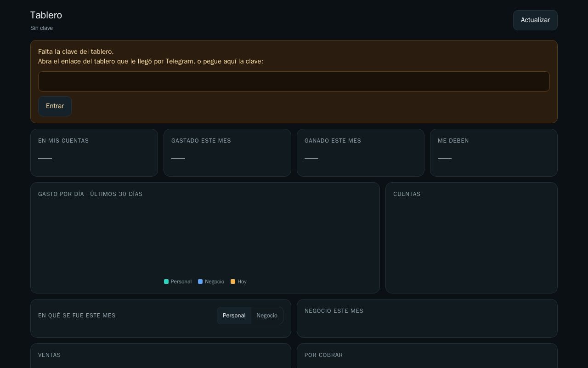Click the orange Hoy legend swatch
588x368 pixels.
[x=233, y=282]
